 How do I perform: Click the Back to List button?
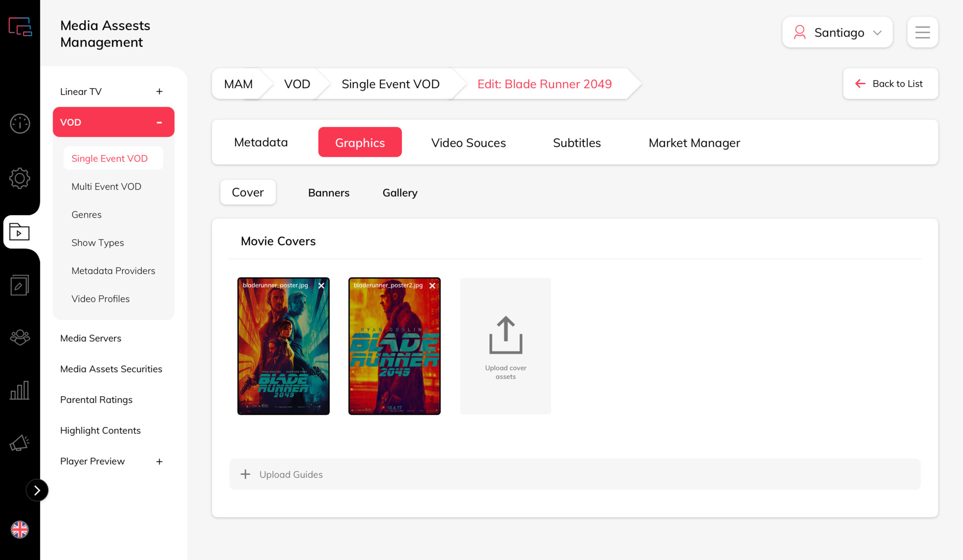click(x=890, y=84)
